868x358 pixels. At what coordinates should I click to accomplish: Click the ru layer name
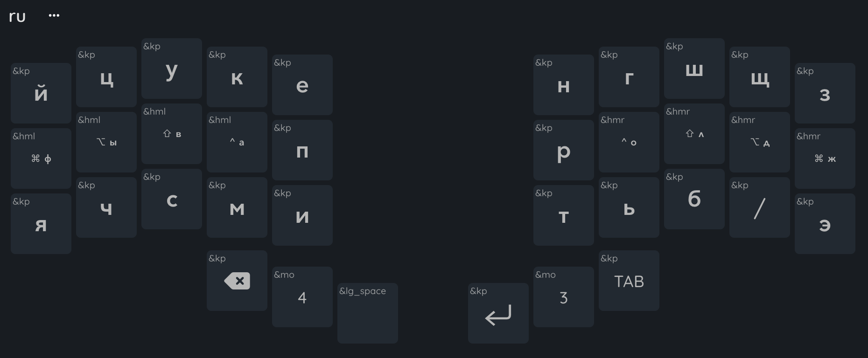tap(17, 17)
